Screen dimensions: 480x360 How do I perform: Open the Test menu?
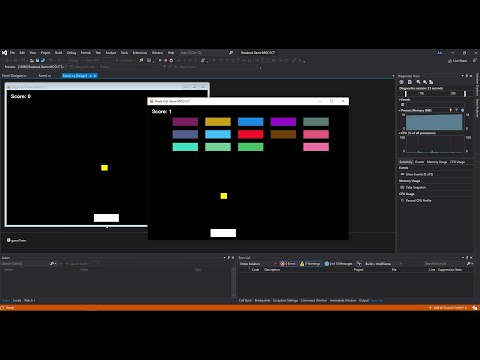[x=98, y=53]
